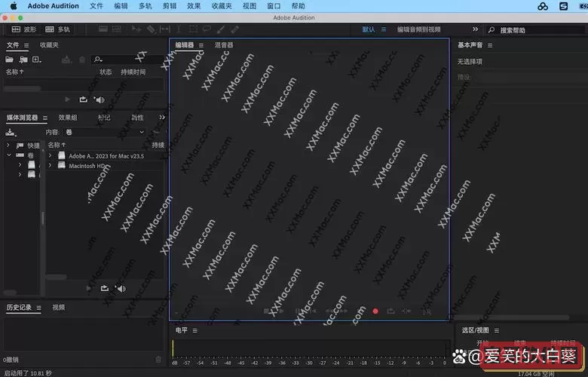The width and height of the screenshot is (588, 377).
Task: Expand the workspace overflow chevron
Action: pos(475,29)
